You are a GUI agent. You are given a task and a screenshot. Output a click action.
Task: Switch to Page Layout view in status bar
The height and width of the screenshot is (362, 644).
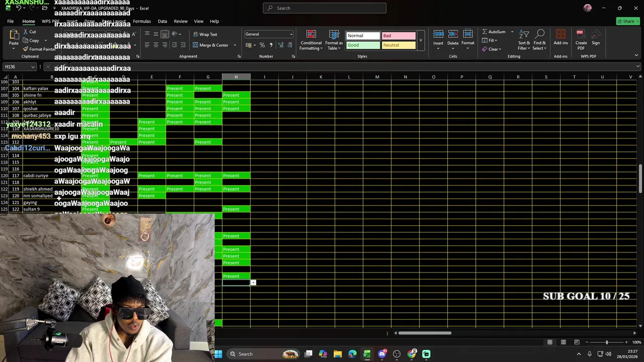click(x=563, y=342)
